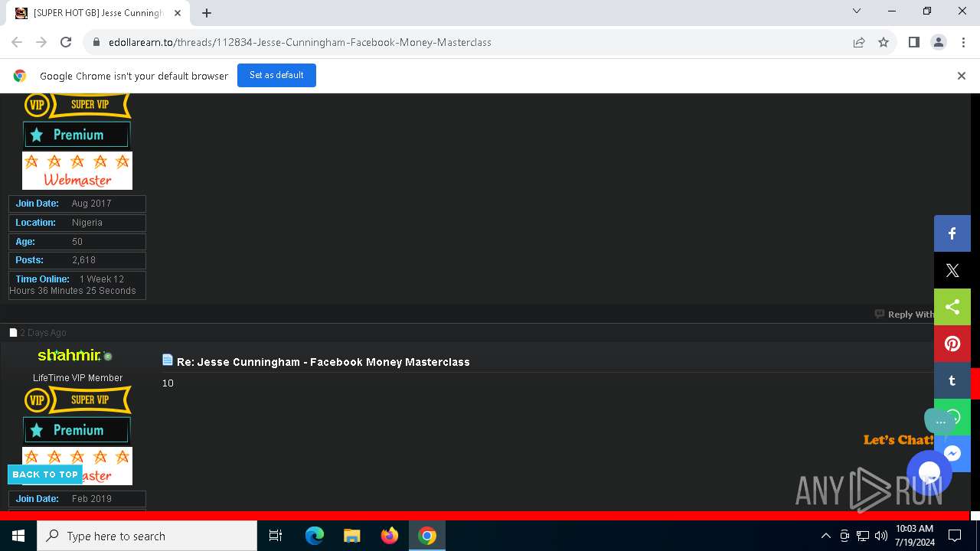Focus the URL address bar
This screenshot has width=980, height=551.
click(475, 42)
